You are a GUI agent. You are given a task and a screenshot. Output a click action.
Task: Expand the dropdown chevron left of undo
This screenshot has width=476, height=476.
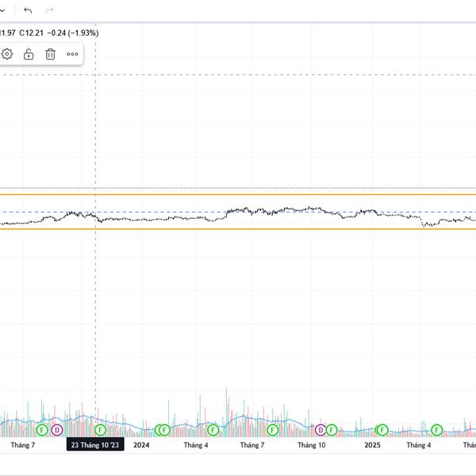[2, 10]
